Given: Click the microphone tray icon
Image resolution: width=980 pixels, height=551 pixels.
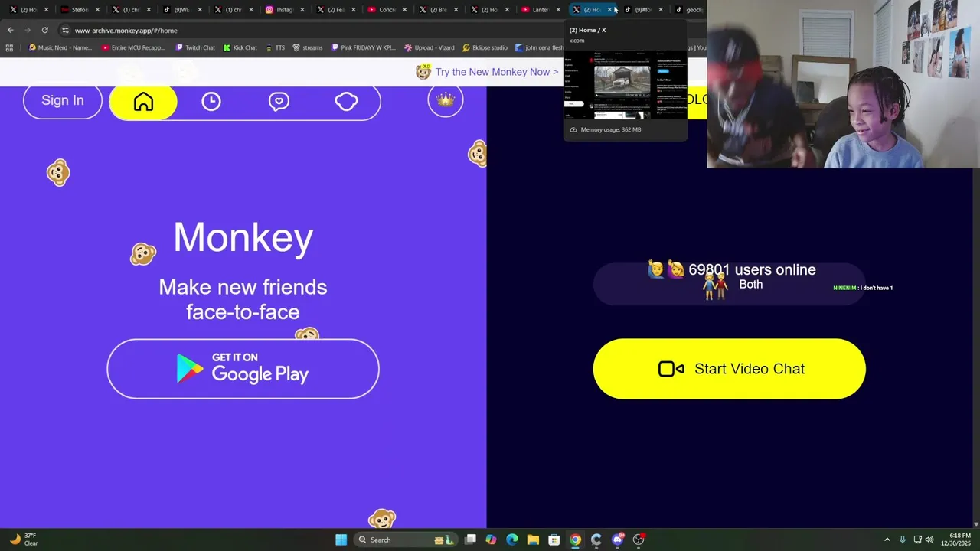Looking at the screenshot, I should pyautogui.click(x=903, y=540).
